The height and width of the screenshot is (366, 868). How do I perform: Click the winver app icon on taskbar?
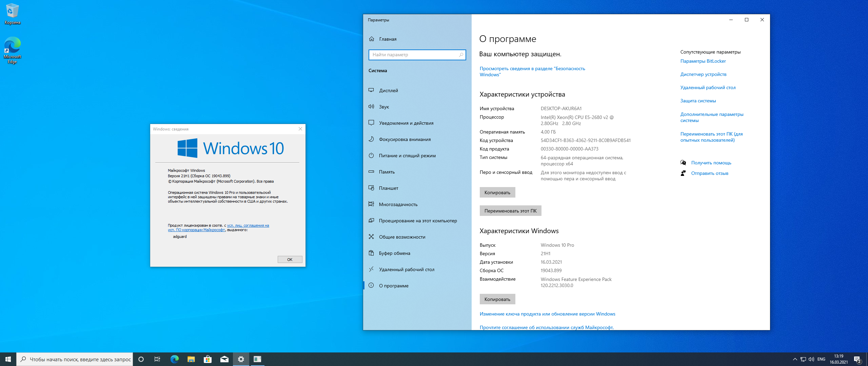click(257, 359)
